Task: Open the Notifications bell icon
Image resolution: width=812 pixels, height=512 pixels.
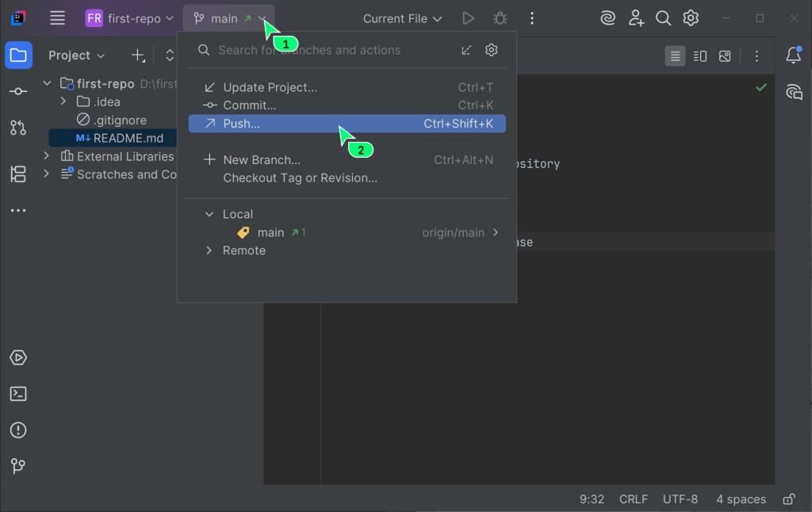Action: tap(793, 55)
